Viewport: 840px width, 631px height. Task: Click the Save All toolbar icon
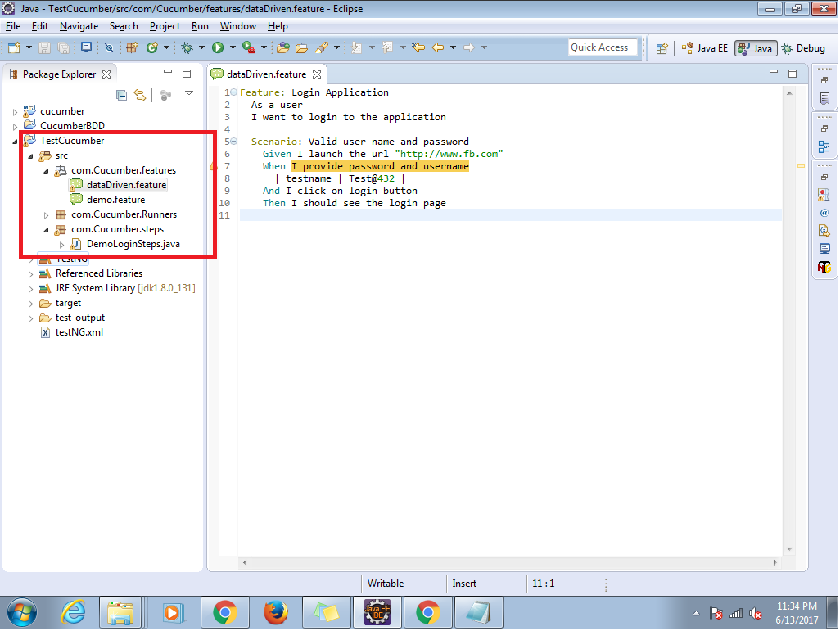[x=62, y=47]
